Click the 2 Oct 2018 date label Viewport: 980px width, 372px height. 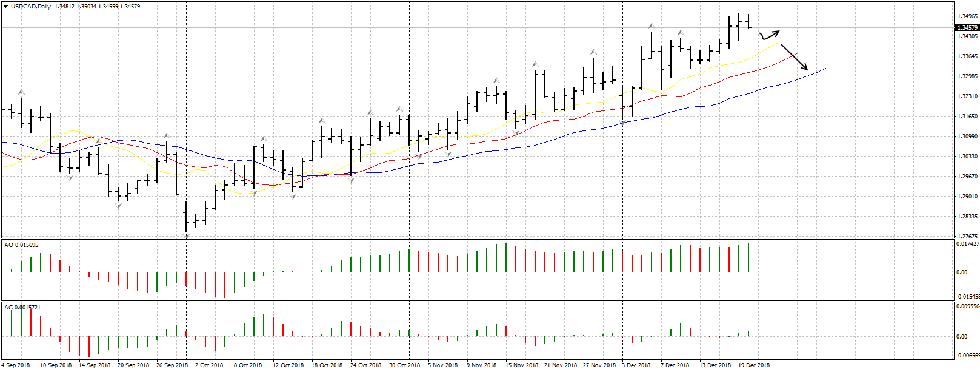tap(209, 365)
